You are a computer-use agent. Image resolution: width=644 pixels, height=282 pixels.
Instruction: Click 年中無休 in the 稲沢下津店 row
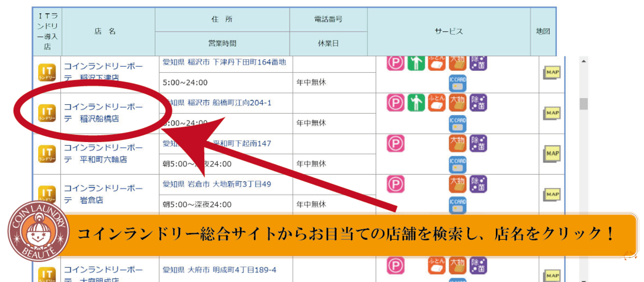click(311, 82)
